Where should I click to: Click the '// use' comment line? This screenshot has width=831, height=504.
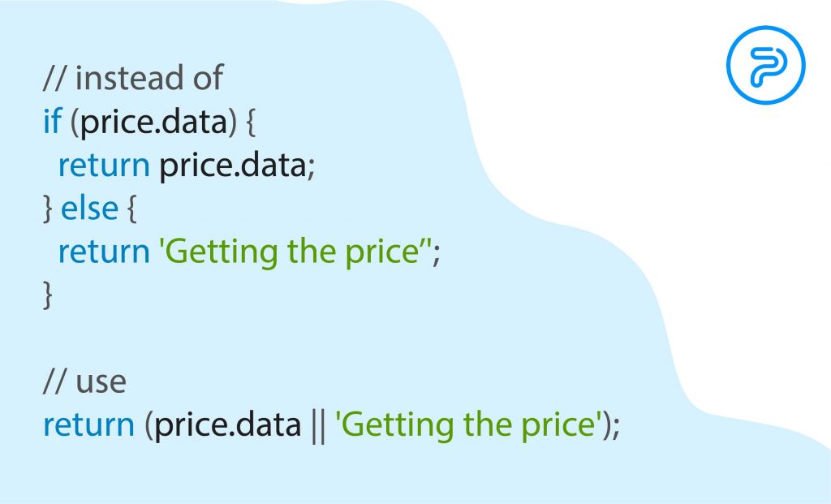tap(84, 381)
